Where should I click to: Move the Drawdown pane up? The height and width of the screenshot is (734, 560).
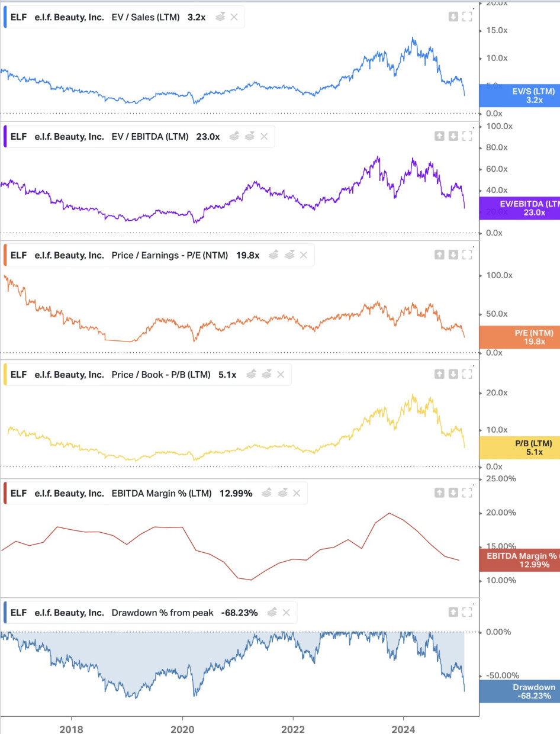tap(453, 612)
